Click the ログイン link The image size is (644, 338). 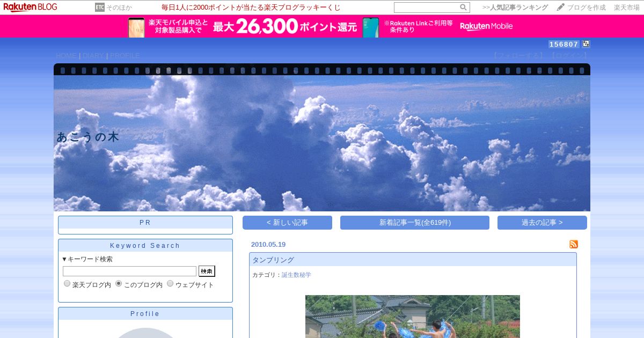click(568, 55)
